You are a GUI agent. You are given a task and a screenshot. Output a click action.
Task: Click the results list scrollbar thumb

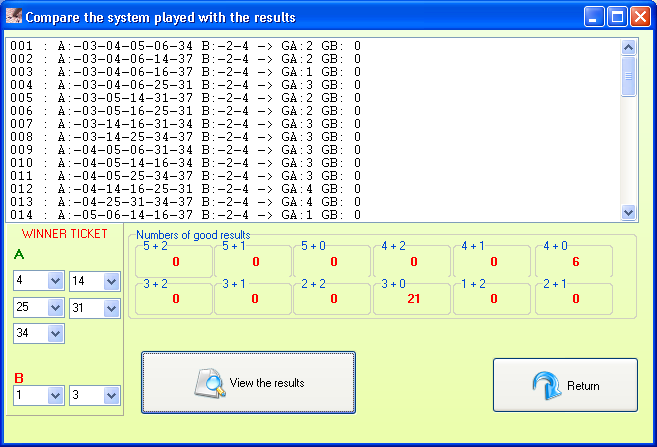coord(628,77)
